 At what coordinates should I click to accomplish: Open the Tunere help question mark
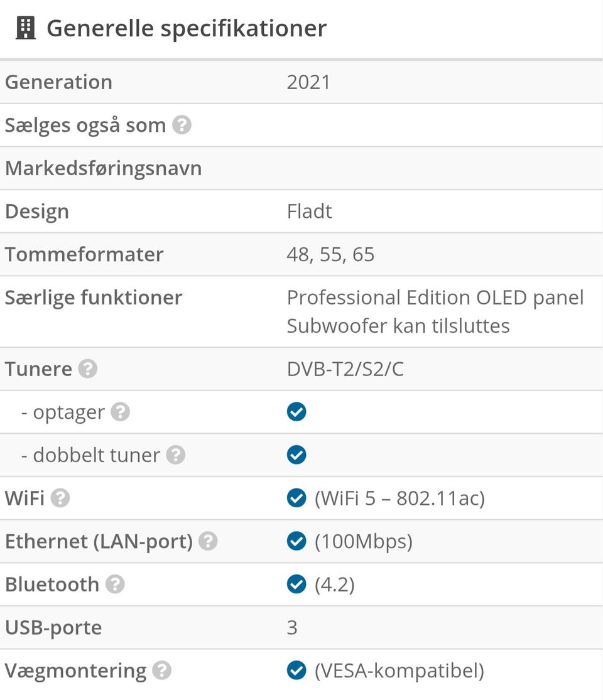(x=87, y=369)
